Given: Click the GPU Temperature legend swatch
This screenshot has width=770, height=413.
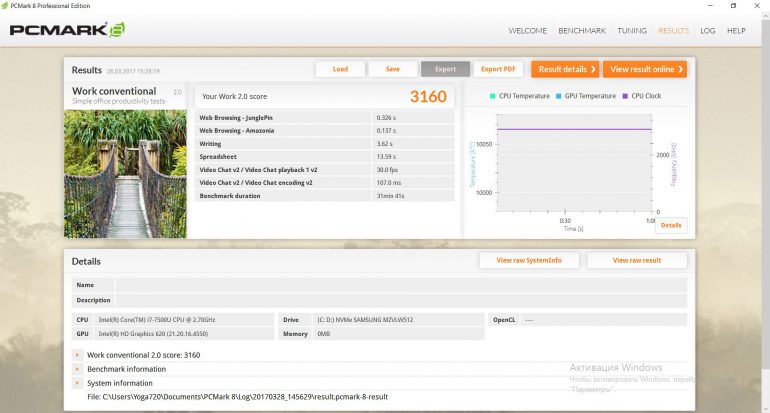Looking at the screenshot, I should [558, 96].
